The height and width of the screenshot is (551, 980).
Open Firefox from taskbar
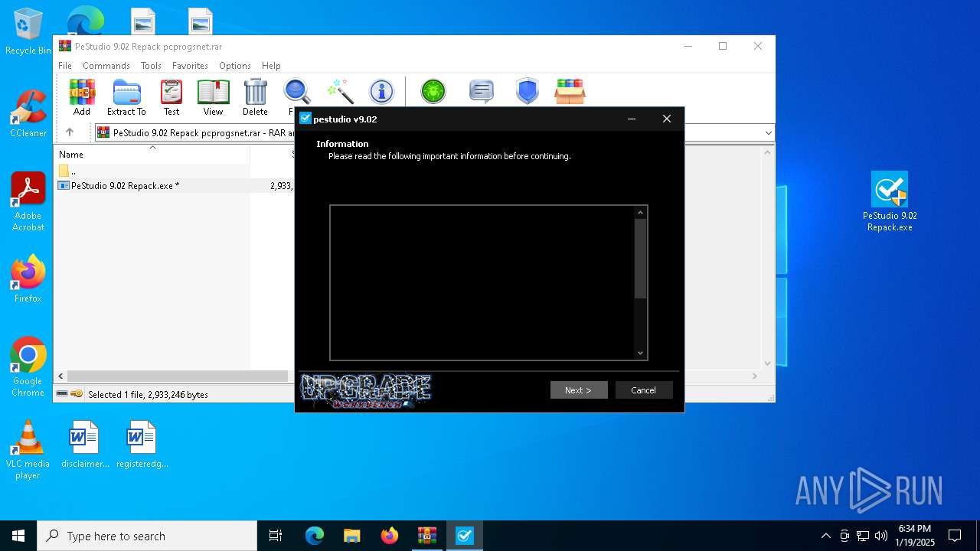coord(390,536)
